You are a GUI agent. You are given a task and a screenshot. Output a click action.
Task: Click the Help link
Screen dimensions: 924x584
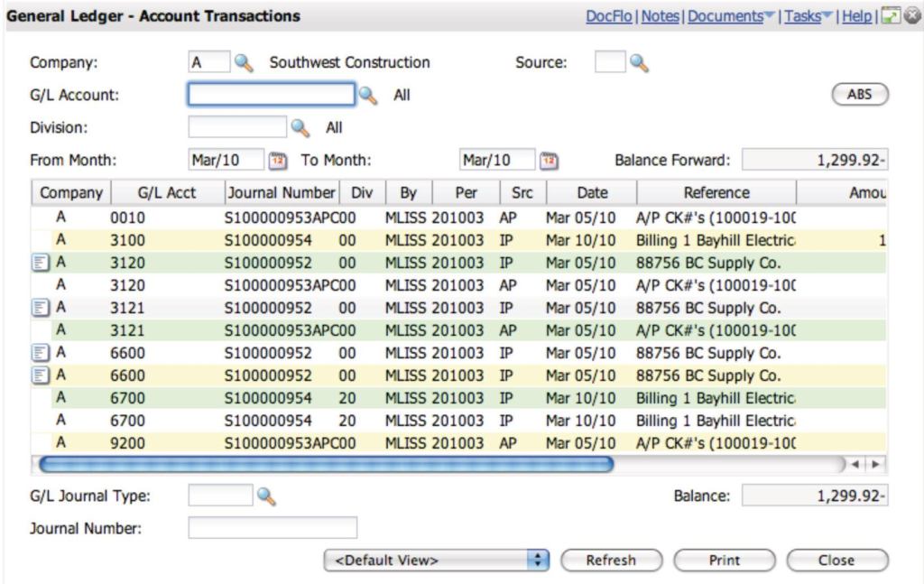click(856, 17)
